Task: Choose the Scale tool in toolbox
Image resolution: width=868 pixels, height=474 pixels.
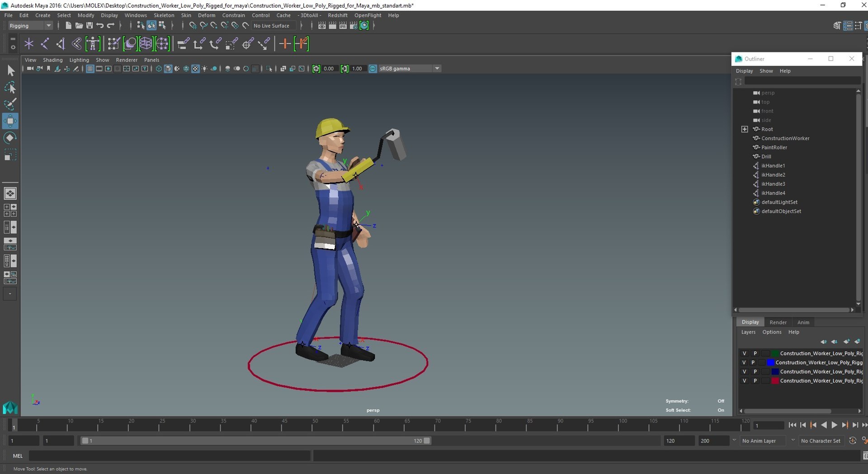Action: [10, 155]
